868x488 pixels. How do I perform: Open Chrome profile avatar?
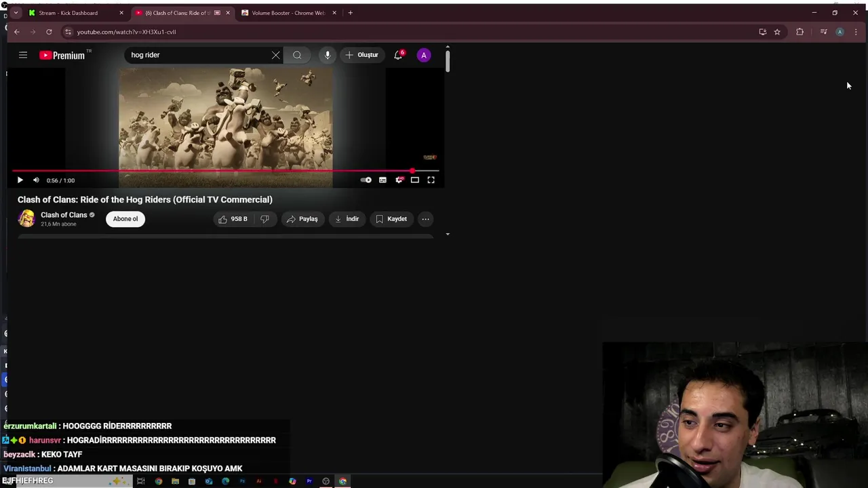[840, 32]
